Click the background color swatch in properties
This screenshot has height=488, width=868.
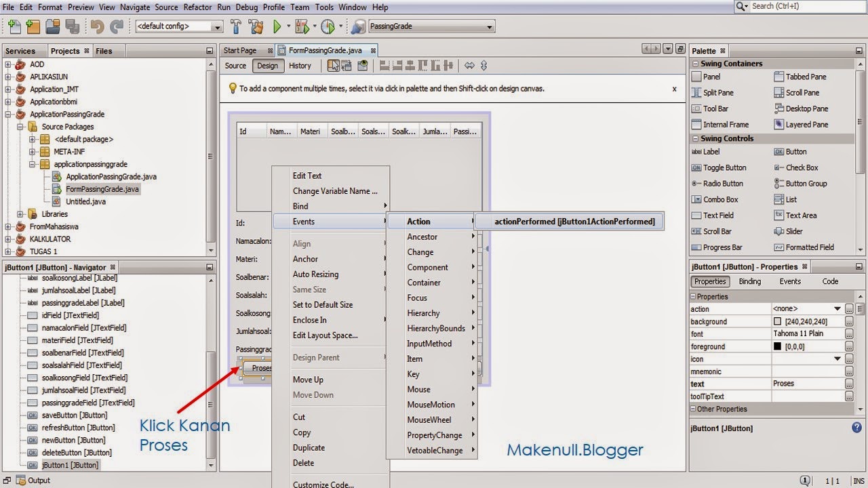(778, 322)
